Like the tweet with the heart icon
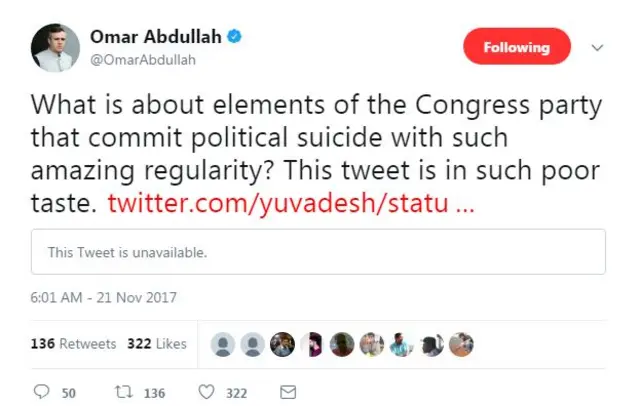This screenshot has width=640, height=406. coord(207,392)
